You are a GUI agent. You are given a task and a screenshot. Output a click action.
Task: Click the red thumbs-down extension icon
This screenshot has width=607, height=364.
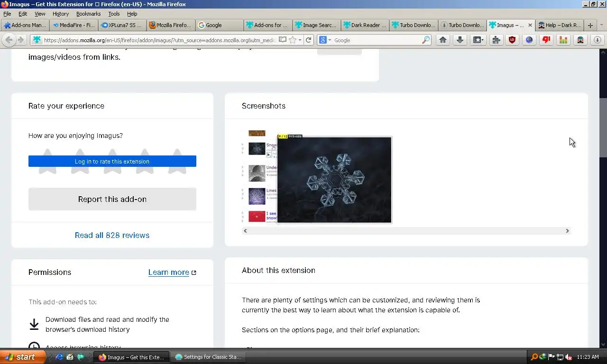coord(546,40)
